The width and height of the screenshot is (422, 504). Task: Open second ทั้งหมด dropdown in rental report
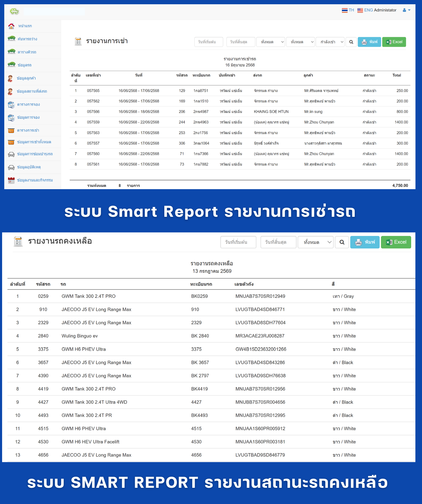pos(300,42)
